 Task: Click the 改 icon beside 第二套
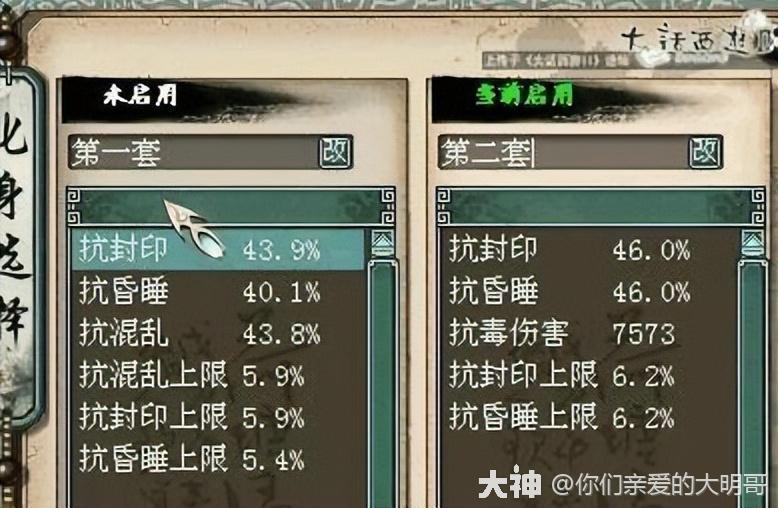pos(705,152)
